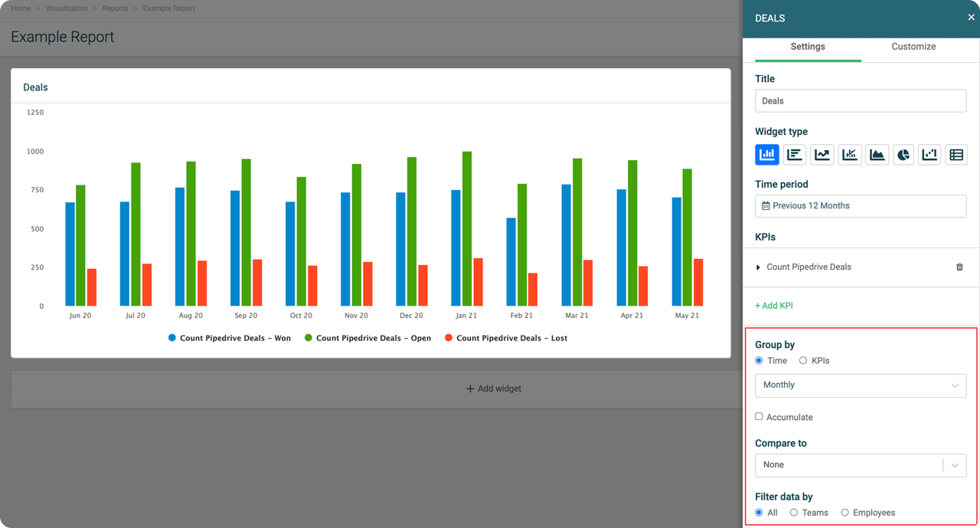Select the vertical bar chart widget type

click(x=767, y=155)
